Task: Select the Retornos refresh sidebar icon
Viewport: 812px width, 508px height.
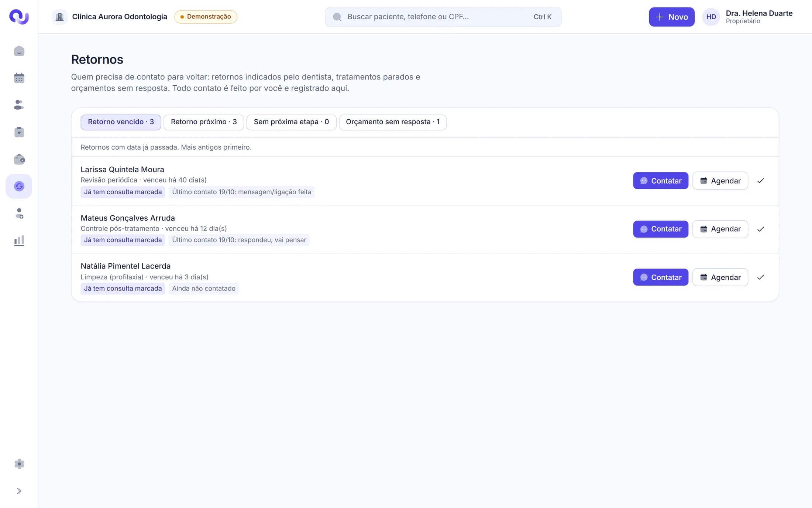Action: [x=19, y=186]
